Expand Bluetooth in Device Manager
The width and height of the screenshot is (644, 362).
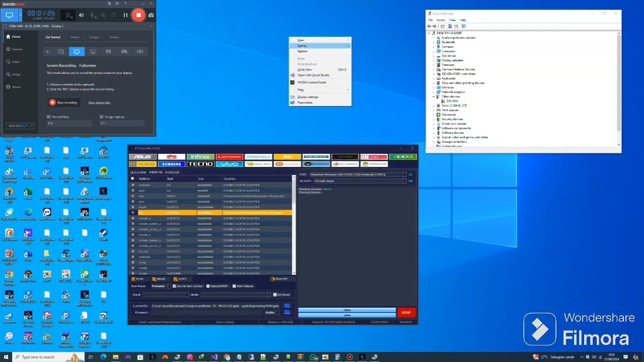(433, 42)
